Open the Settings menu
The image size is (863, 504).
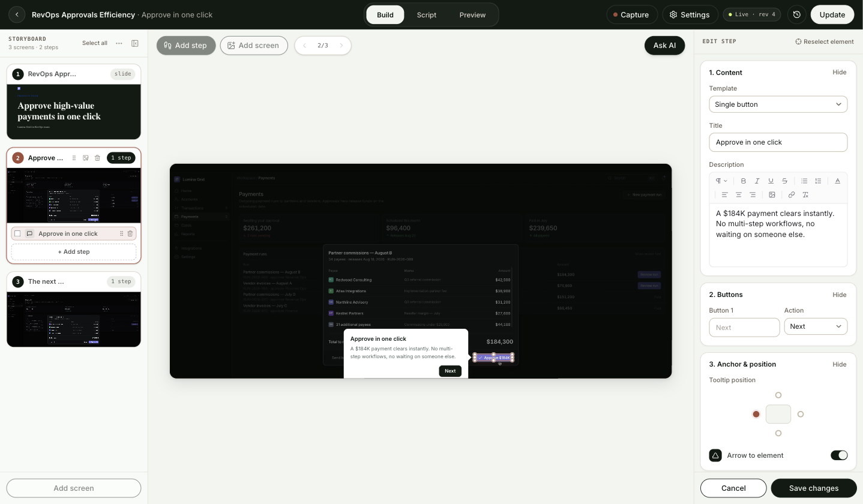click(690, 14)
